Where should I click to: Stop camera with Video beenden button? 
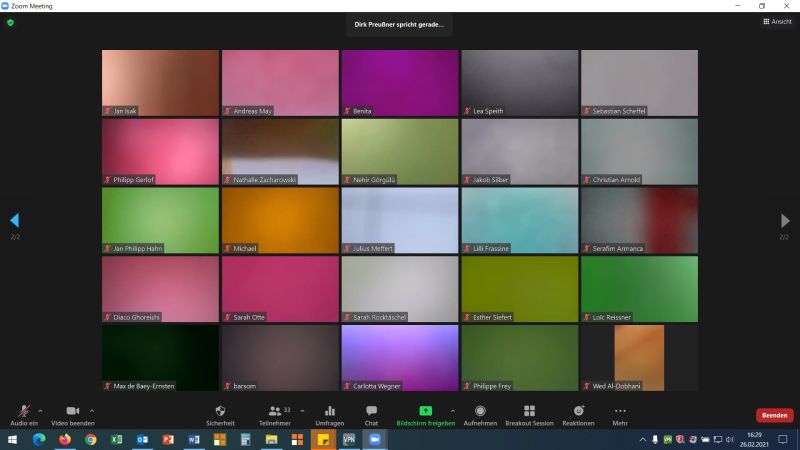72,414
